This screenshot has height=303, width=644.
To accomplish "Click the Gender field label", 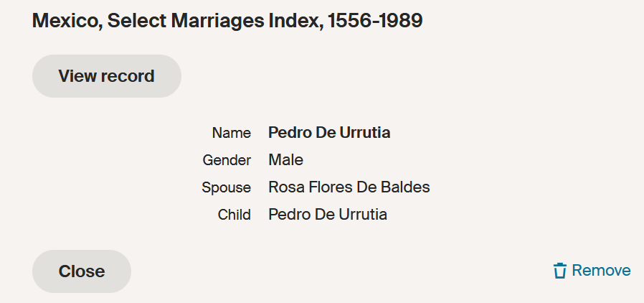I will pos(227,160).
